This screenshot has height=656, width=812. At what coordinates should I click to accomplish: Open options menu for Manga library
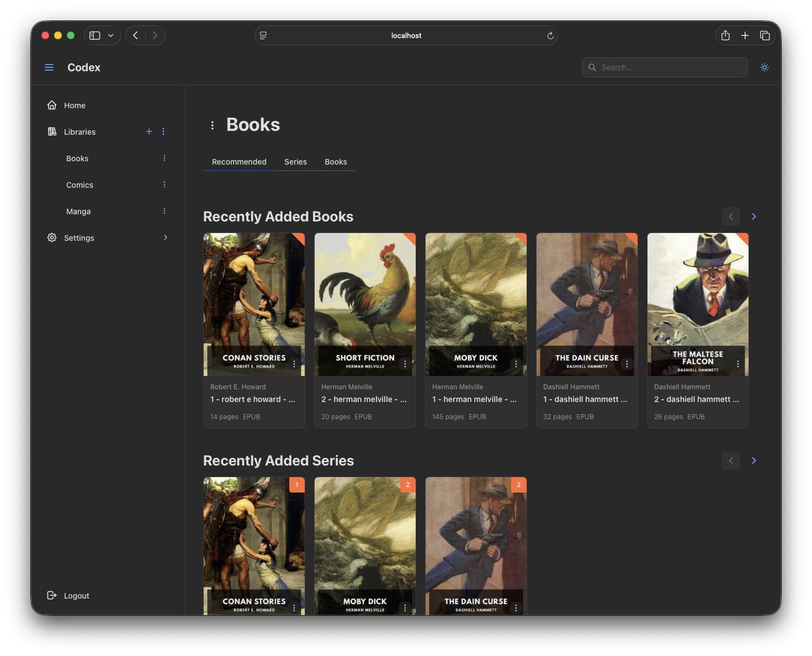tap(164, 211)
